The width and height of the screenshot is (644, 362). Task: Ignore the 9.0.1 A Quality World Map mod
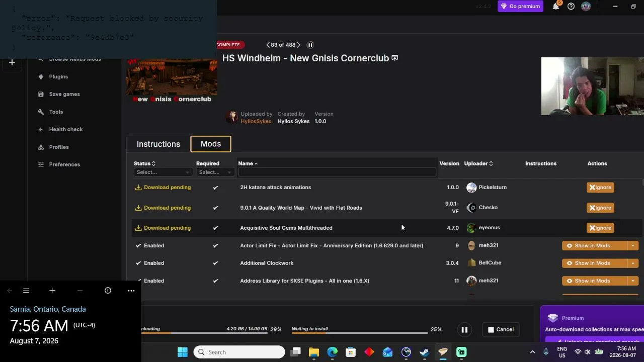click(x=600, y=208)
